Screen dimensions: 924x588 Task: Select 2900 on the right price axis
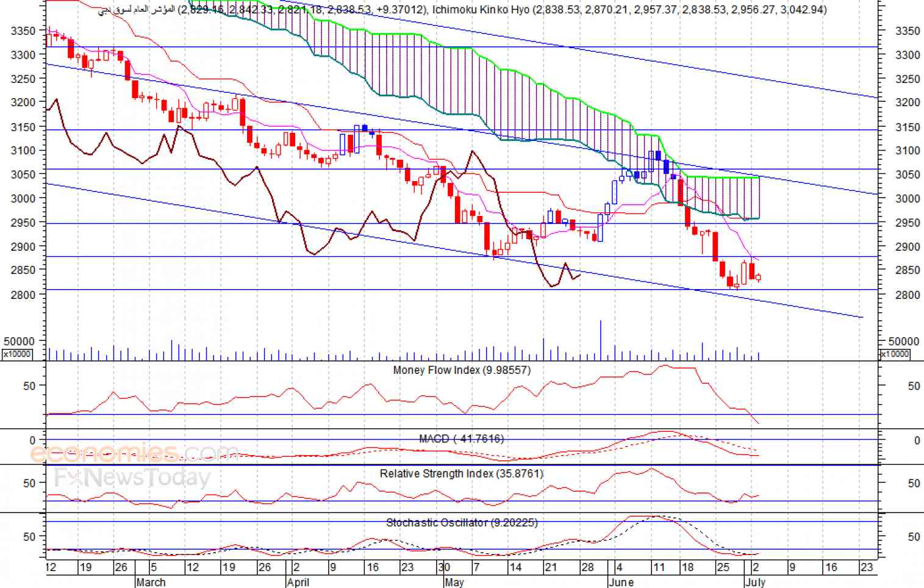tap(908, 246)
